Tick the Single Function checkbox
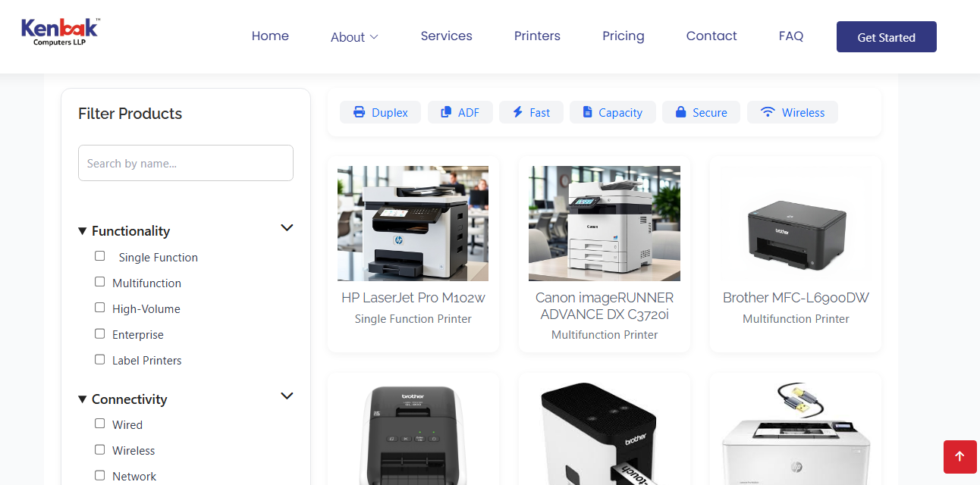The height and width of the screenshot is (485, 980). (x=99, y=256)
